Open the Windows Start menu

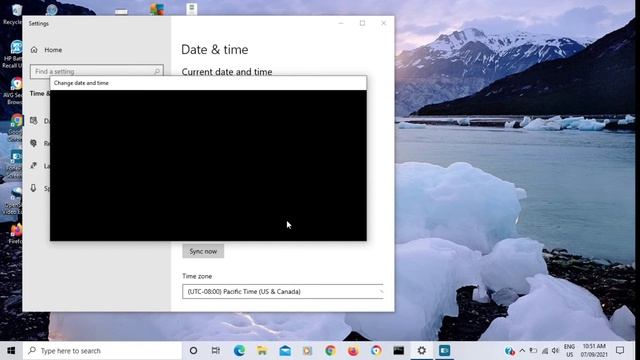pos(11,351)
